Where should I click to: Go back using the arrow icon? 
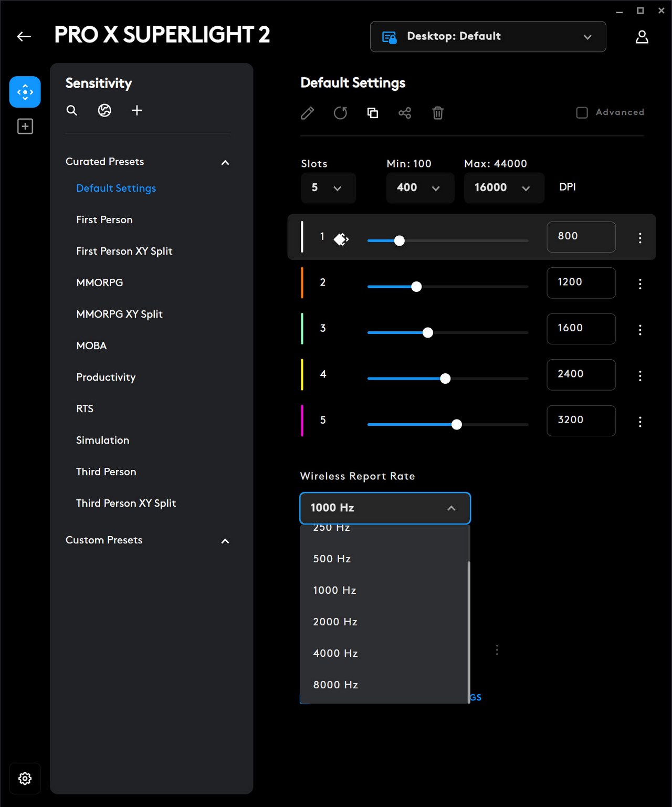click(24, 36)
